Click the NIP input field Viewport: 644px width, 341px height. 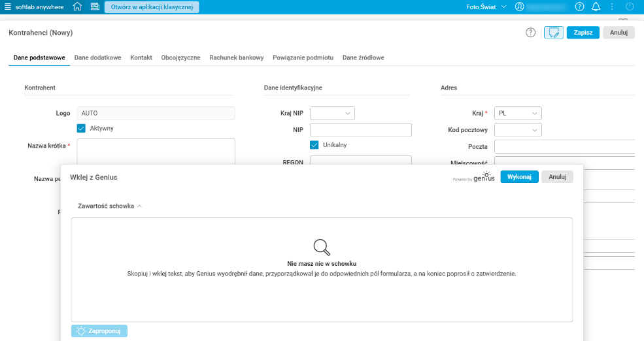coord(361,129)
